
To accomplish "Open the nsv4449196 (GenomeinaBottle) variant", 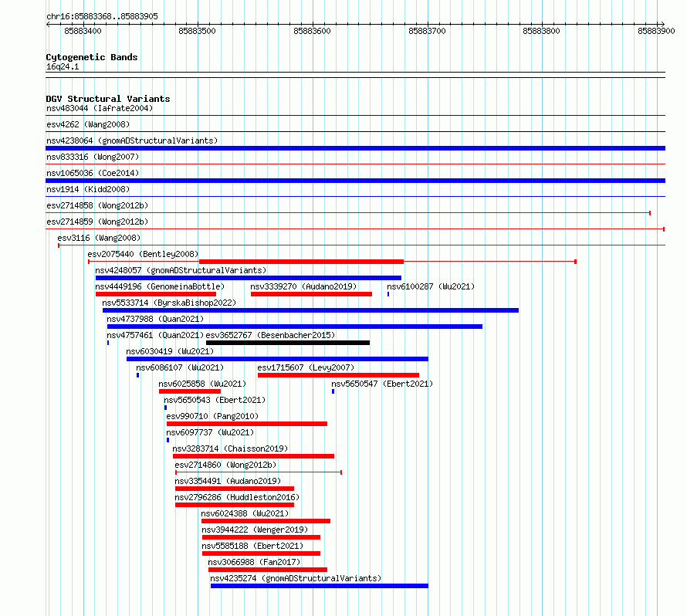I will (160, 286).
